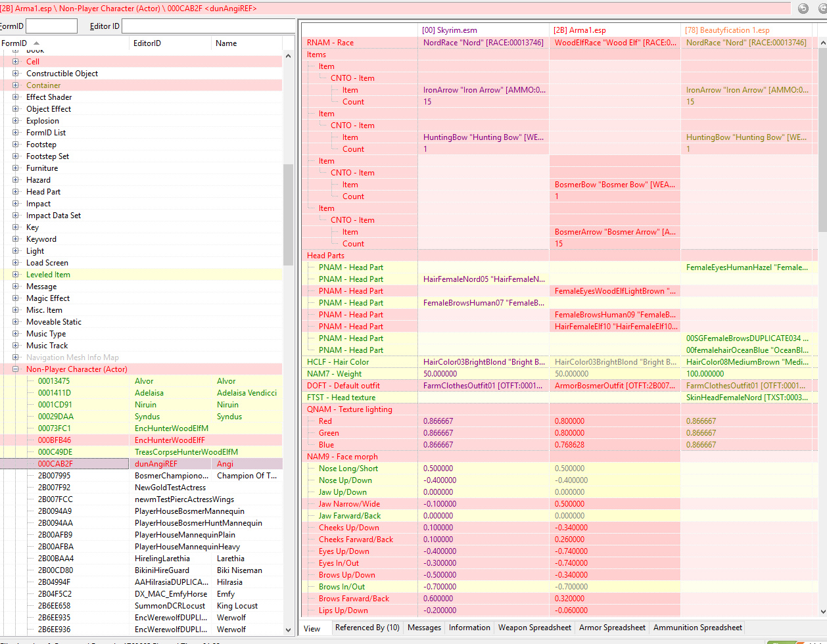Expand the Cell record group
827x644 pixels.
(16, 62)
